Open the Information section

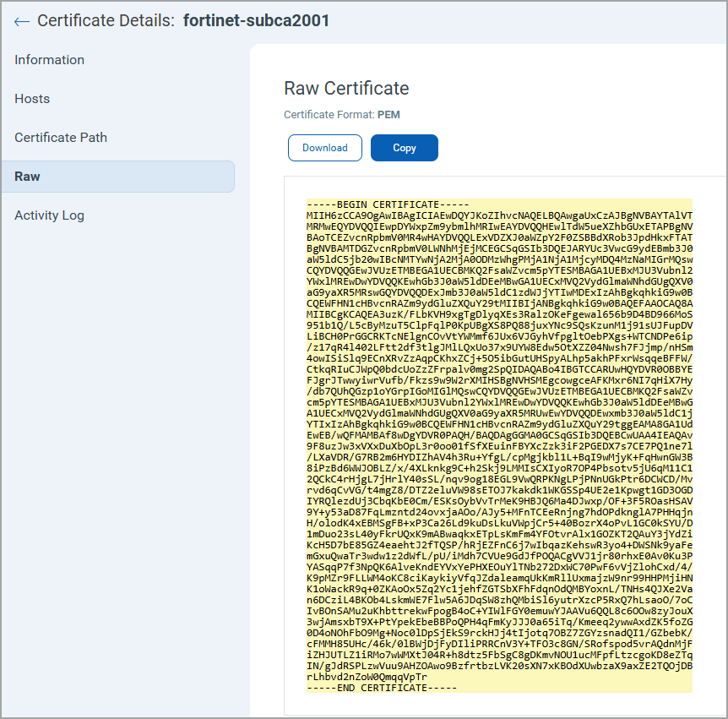coord(50,60)
